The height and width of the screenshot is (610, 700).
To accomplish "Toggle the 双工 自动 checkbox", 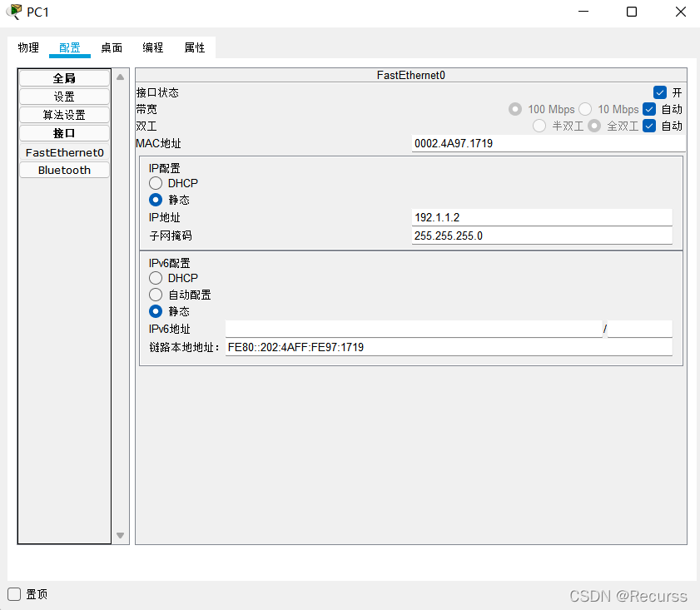I will tap(649, 126).
